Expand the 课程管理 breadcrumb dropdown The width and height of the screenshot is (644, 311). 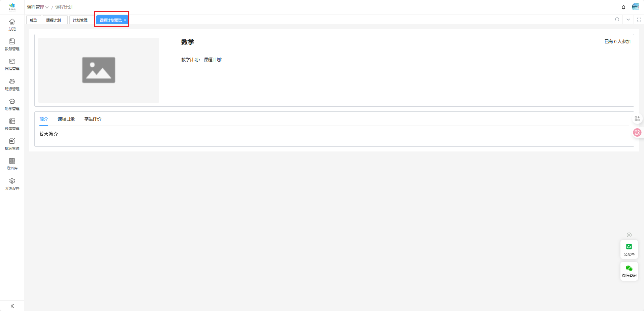(38, 7)
